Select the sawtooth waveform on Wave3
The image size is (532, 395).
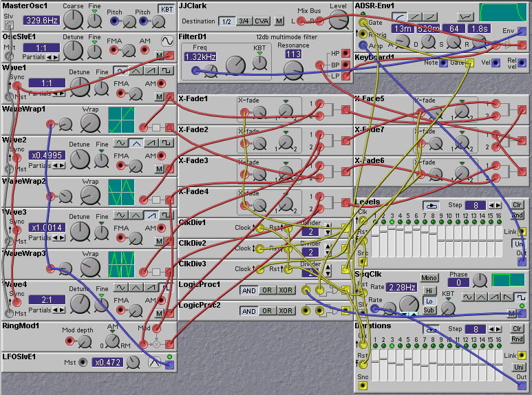tap(152, 215)
